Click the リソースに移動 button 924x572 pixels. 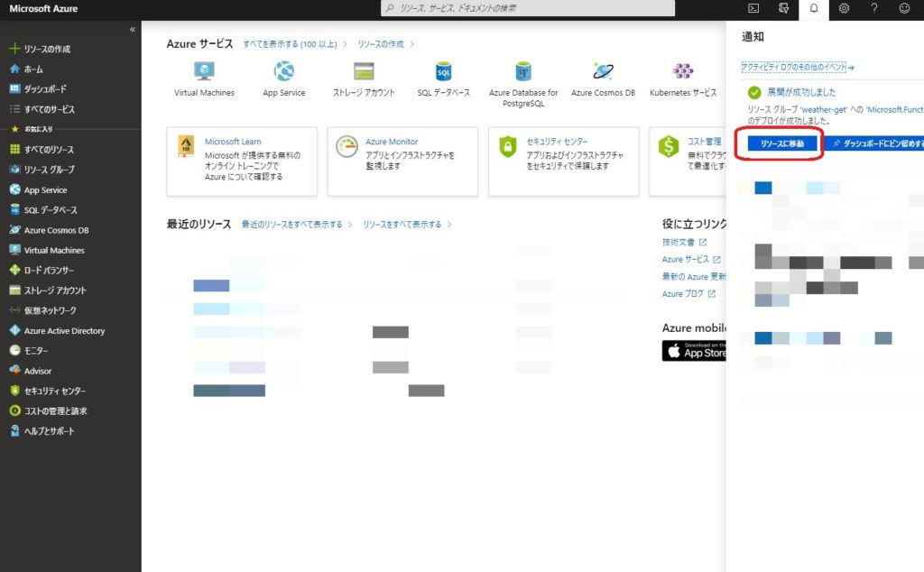pos(782,143)
